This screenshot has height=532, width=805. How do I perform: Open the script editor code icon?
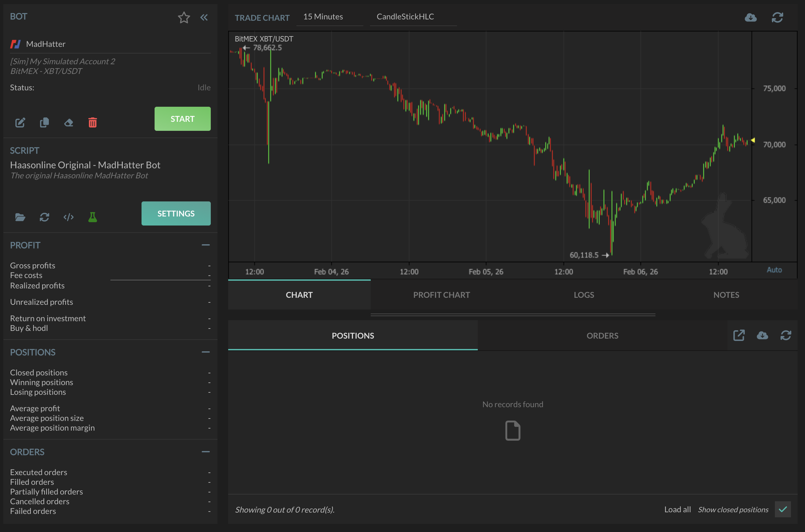(69, 217)
